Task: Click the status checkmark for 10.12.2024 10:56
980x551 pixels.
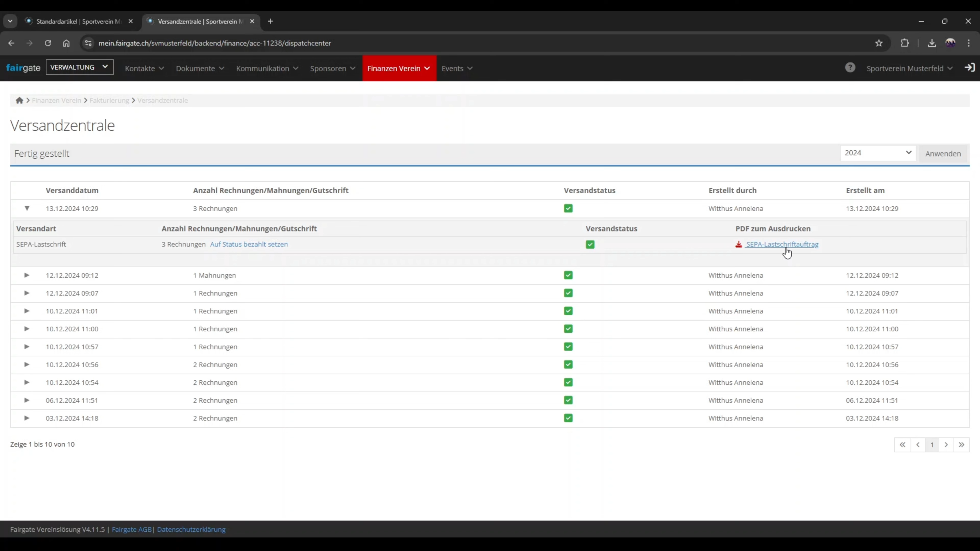Action: (x=568, y=365)
